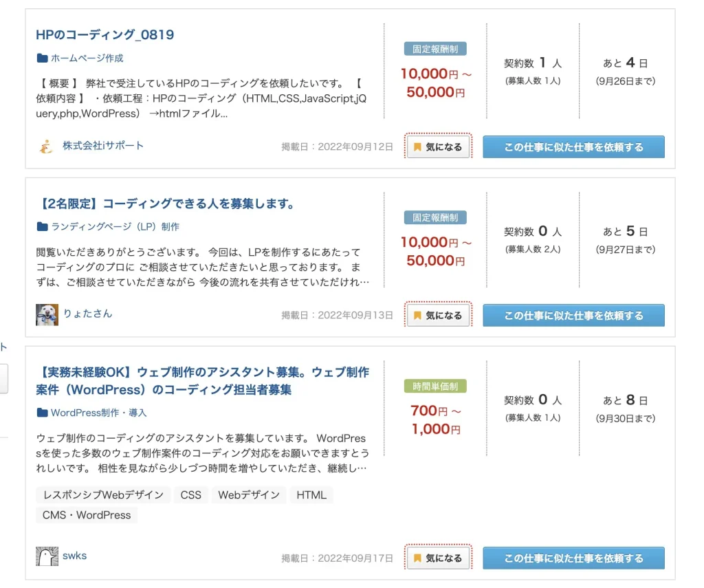Request similar job to HPのコーディング_0819
This screenshot has width=704, height=588.
pyautogui.click(x=573, y=147)
